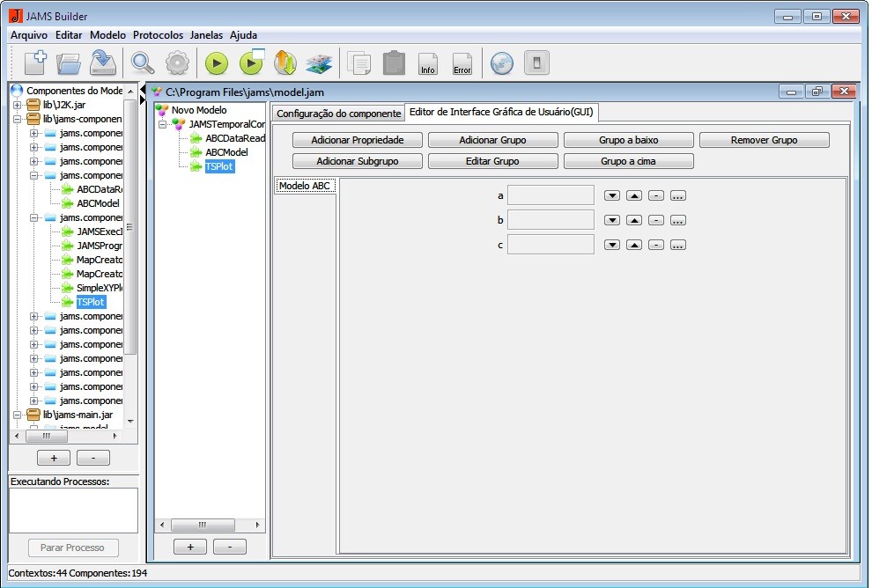Click the Remover Grupo button

[x=764, y=140]
